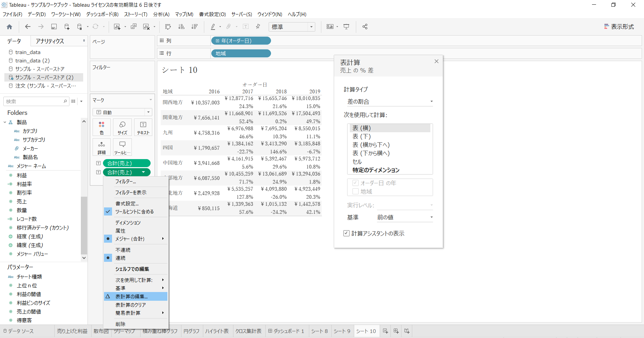Click the magnifier icon in the data search box
Image resolution: width=644 pixels, height=338 pixels.
[x=65, y=101]
